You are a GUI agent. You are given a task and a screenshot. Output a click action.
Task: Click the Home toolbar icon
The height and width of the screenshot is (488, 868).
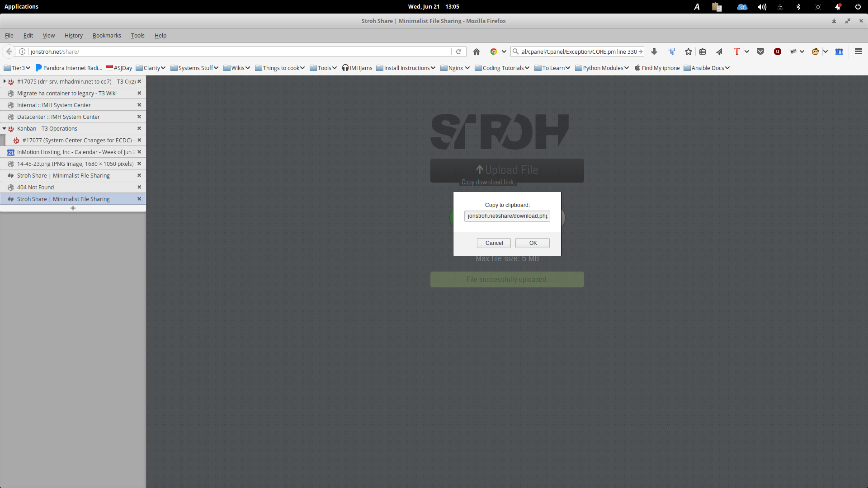coord(476,52)
